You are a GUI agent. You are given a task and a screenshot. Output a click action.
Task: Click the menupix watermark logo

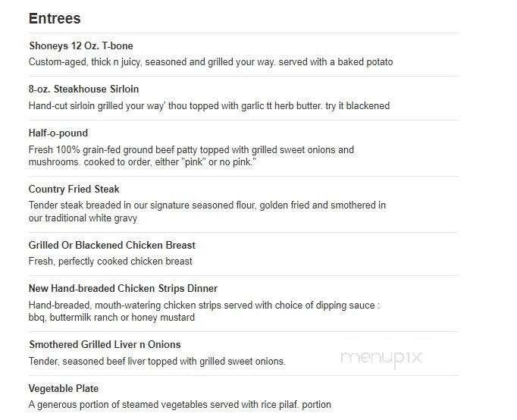(381, 358)
